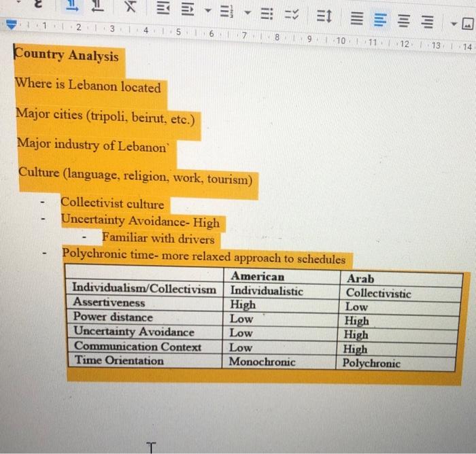Click the 'Power distance' row label
476x454 pixels.
coord(113,317)
